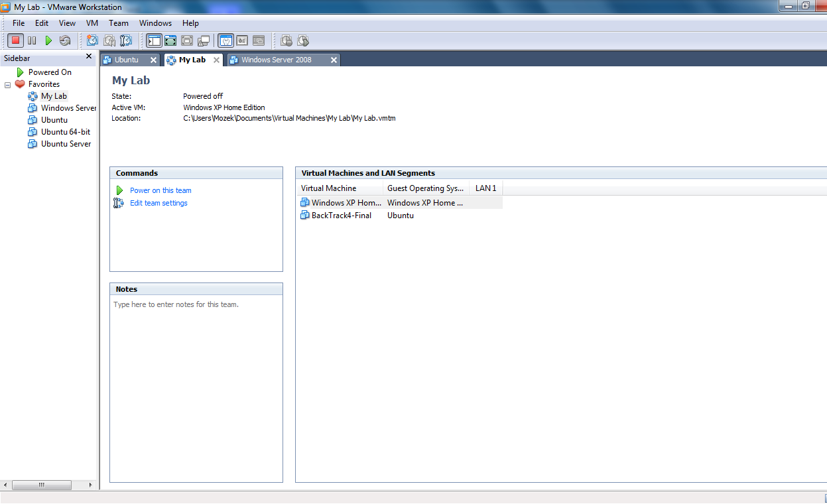Select the Summary view toolbar button
This screenshot has width=827, height=504.
coord(225,40)
